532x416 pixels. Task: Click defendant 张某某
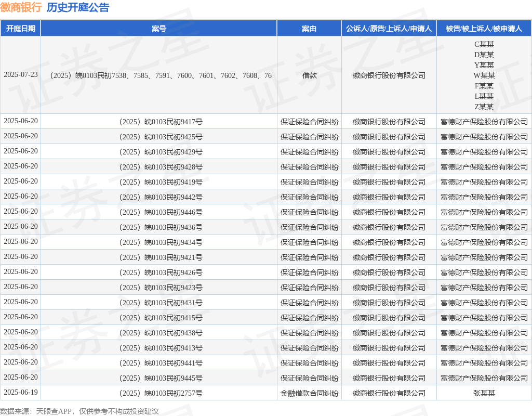(x=484, y=393)
